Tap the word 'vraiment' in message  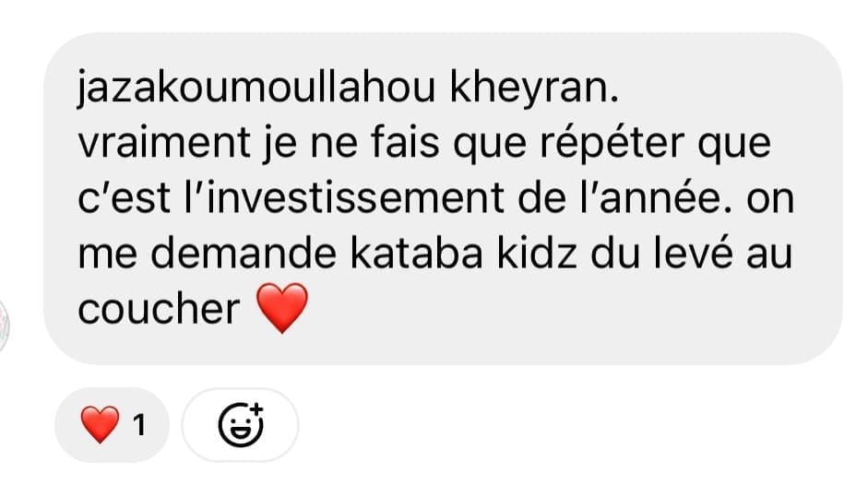pos(164,142)
